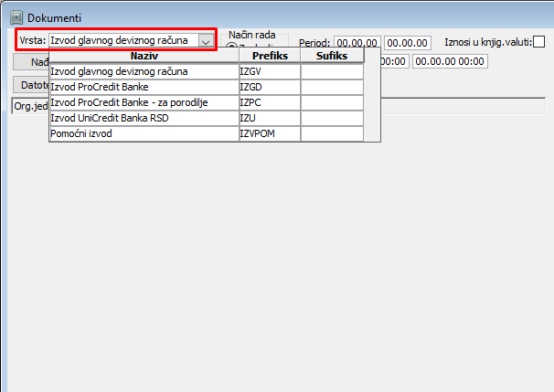Click the second Period date field

point(408,43)
